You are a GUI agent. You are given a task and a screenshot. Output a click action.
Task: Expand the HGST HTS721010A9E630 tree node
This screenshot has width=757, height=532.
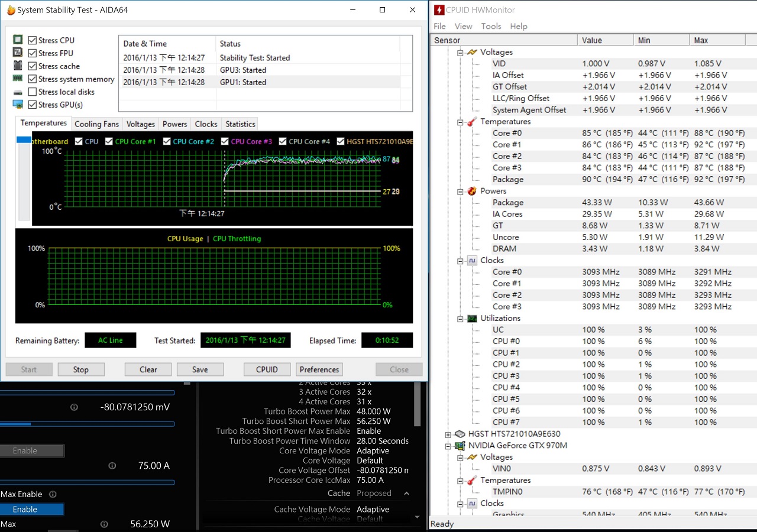448,434
